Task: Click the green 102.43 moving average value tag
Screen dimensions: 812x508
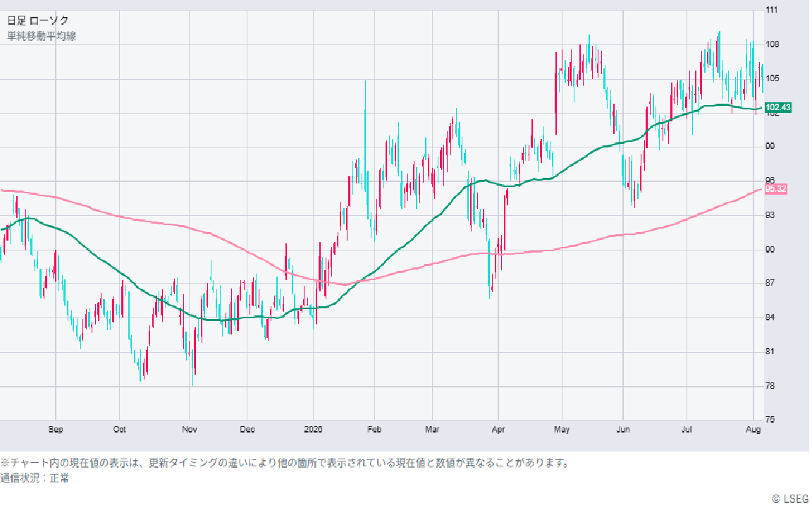Action: point(778,107)
